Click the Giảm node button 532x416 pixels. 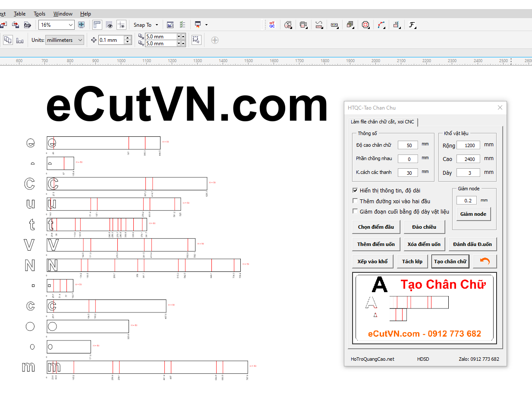[x=473, y=214]
